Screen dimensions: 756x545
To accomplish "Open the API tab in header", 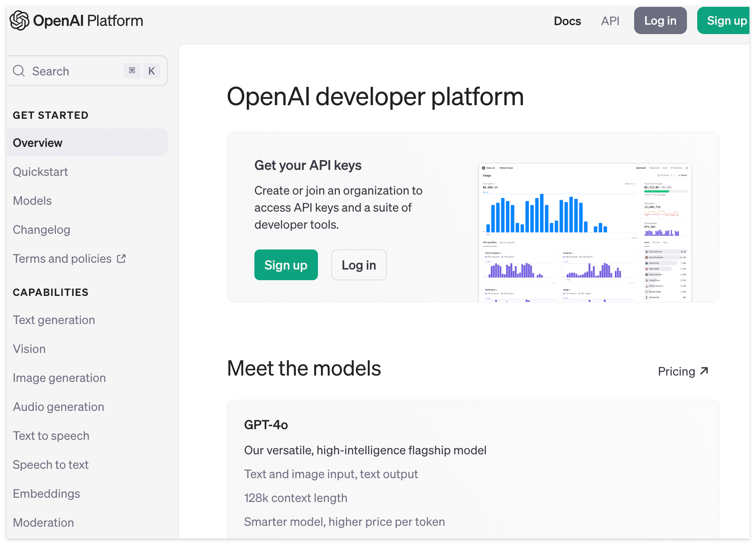I will tap(610, 21).
